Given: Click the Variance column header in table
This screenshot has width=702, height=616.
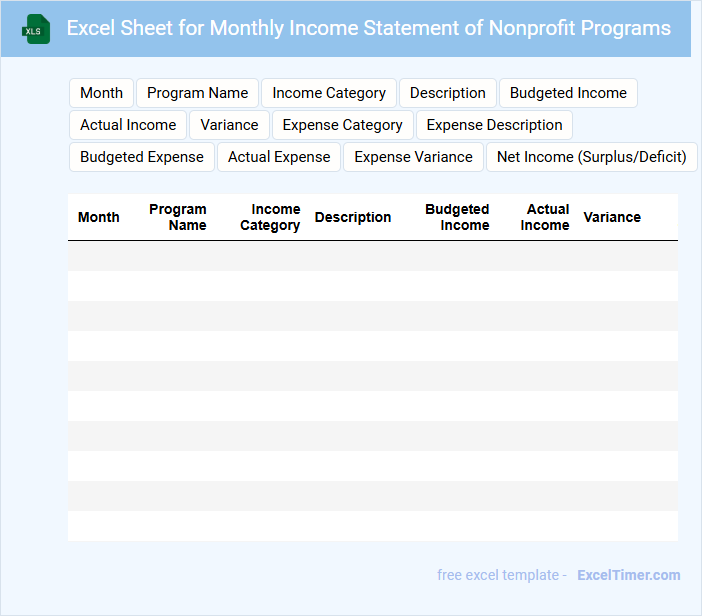Looking at the screenshot, I should [612, 217].
